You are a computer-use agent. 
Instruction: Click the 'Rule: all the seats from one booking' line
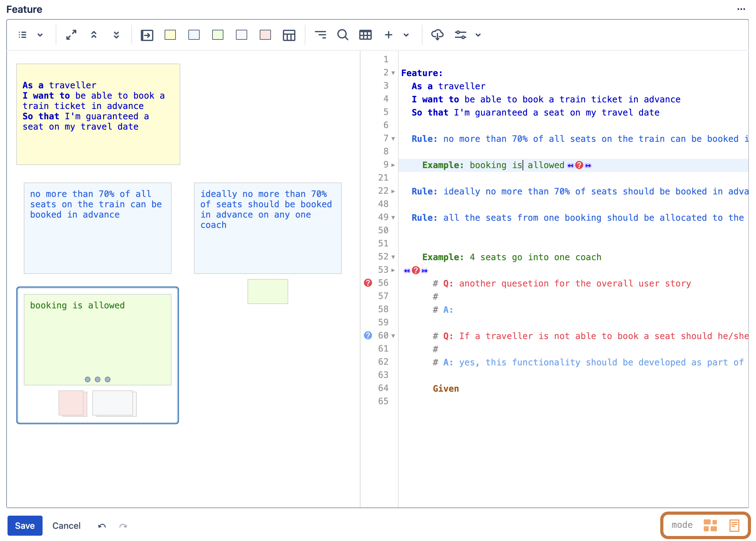coord(578,218)
